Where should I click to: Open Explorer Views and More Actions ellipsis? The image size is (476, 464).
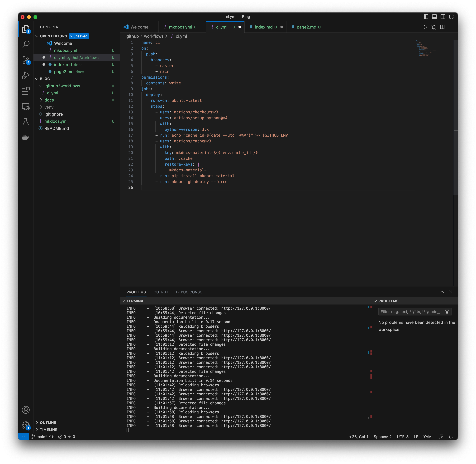pos(112,27)
